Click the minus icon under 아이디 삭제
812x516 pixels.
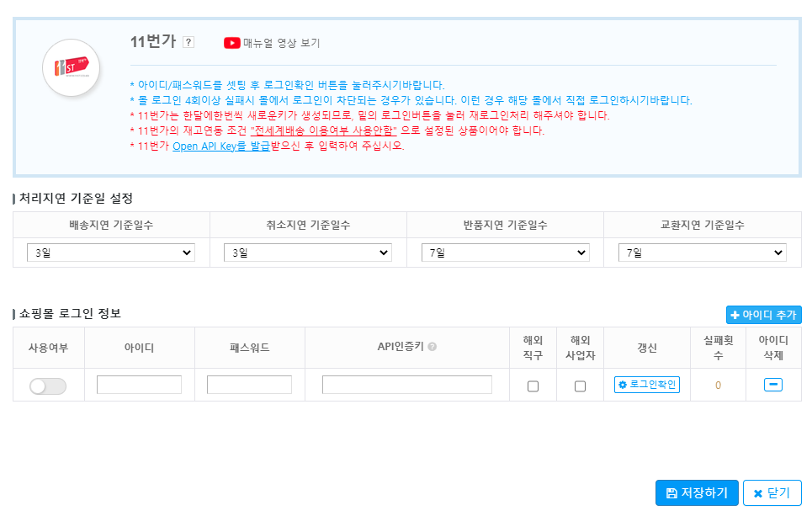(771, 385)
